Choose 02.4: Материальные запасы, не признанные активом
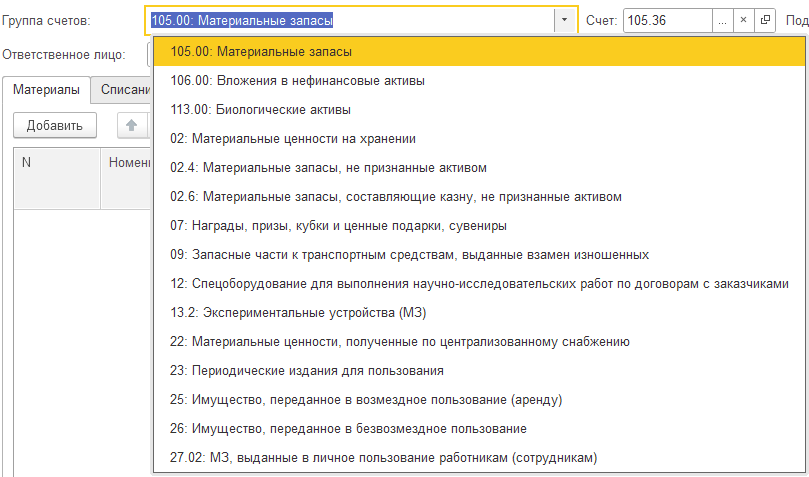 (479, 168)
